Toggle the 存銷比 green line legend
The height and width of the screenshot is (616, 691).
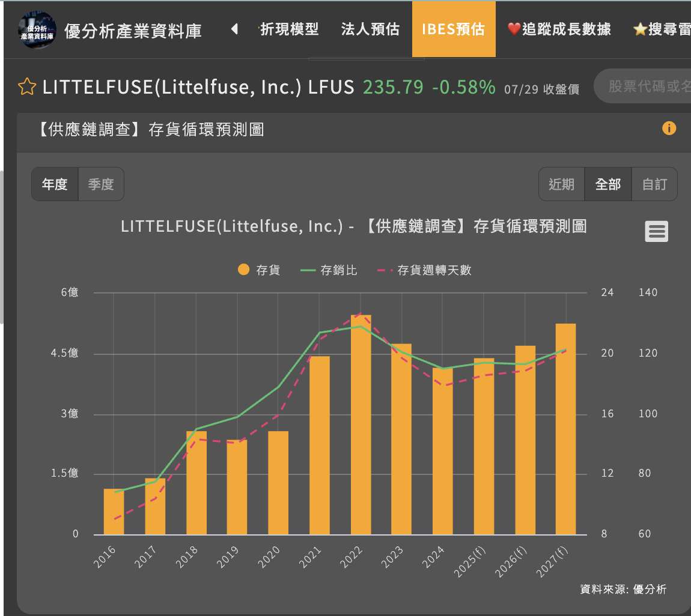click(308, 270)
